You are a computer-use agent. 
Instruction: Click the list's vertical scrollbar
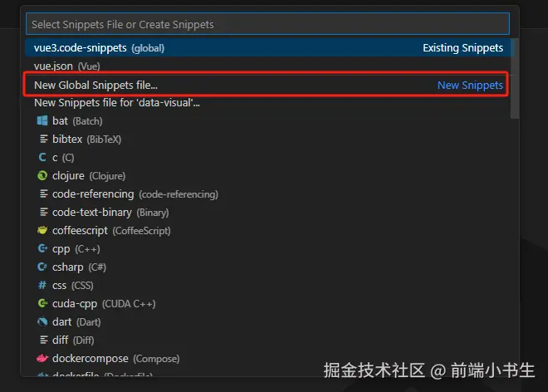click(x=515, y=79)
